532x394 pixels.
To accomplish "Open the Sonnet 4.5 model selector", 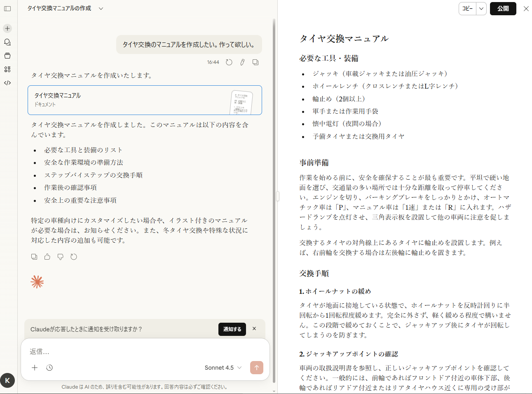I will 223,368.
